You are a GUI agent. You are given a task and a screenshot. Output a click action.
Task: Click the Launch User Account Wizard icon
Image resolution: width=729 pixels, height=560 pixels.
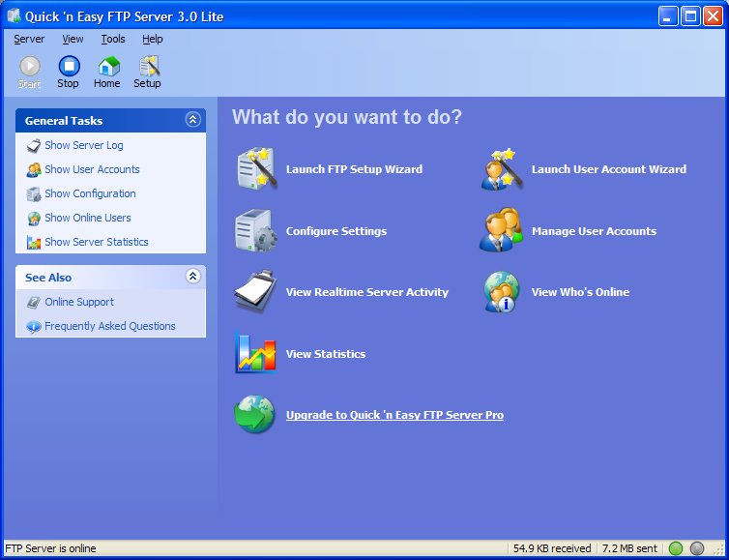pos(502,169)
